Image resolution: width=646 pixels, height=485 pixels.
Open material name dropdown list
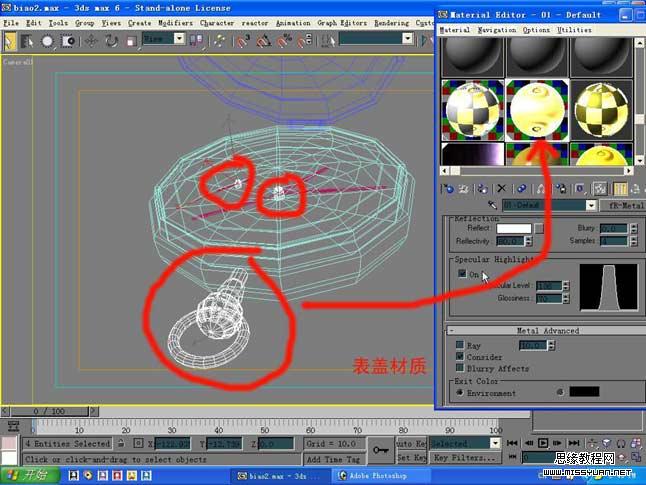tap(591, 205)
